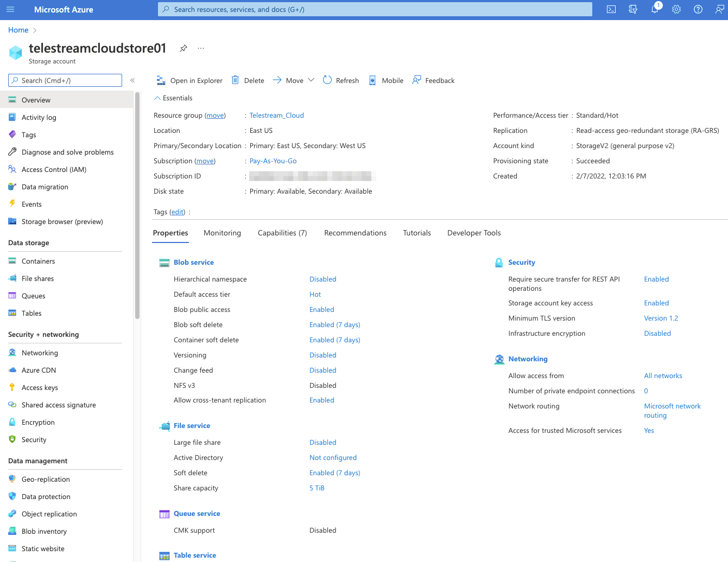Launch Cloud Shell from the top bar
This screenshot has height=562, width=728.
click(x=611, y=9)
